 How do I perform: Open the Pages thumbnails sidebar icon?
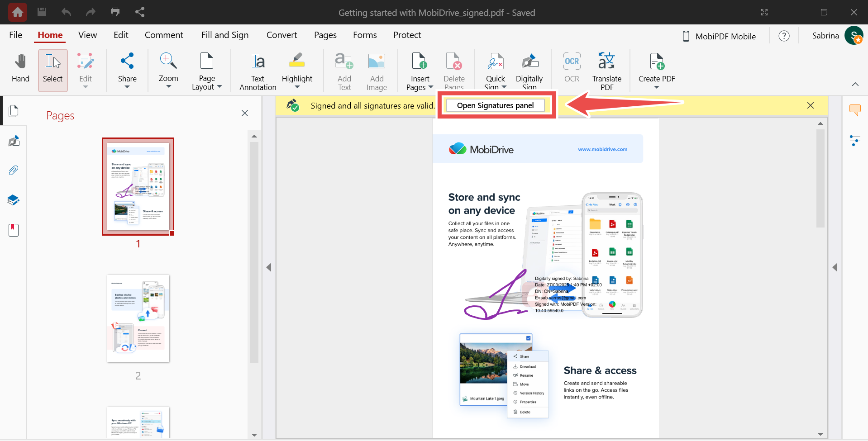[x=14, y=111]
